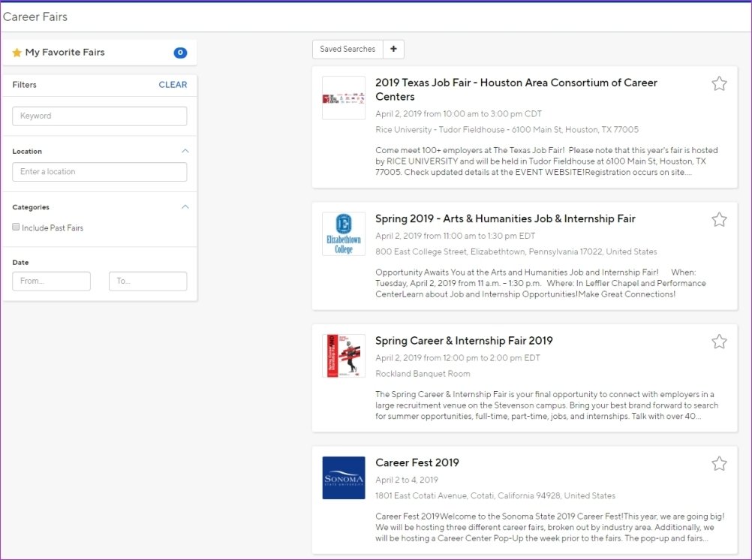This screenshot has height=560, width=752.
Task: Click the Career Fairs page heading
Action: (x=35, y=17)
